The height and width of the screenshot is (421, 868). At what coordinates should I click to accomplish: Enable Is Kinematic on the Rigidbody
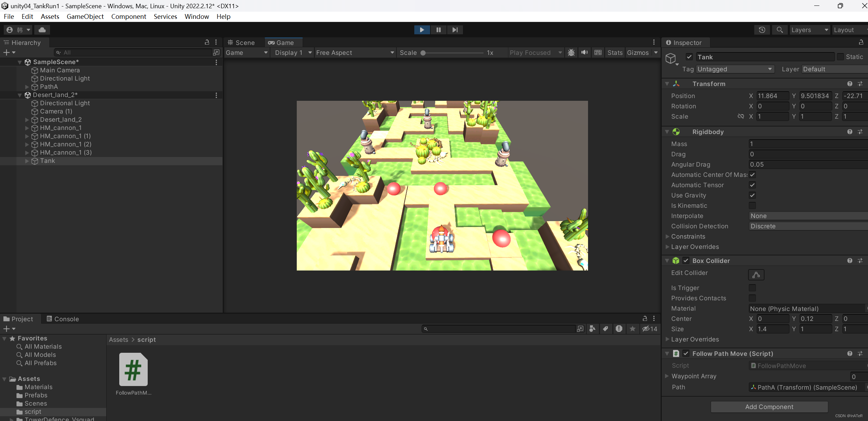[753, 205]
